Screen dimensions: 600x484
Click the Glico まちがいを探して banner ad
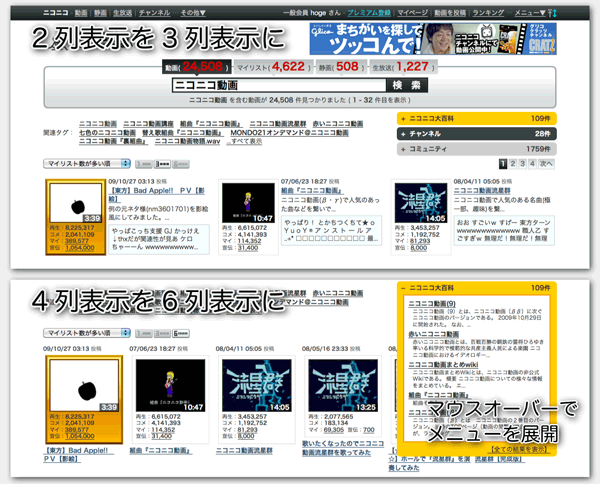tap(433, 39)
